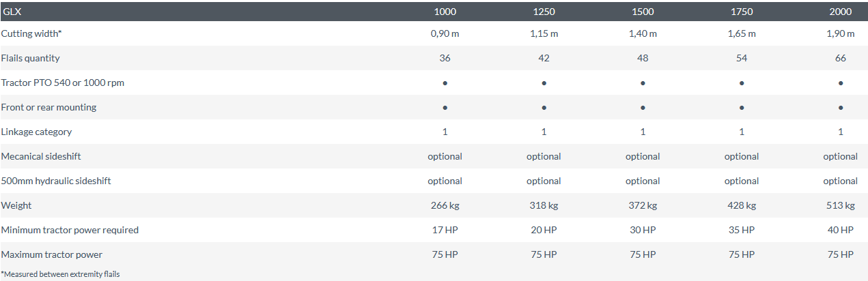Select the 1750 model column header

click(742, 12)
